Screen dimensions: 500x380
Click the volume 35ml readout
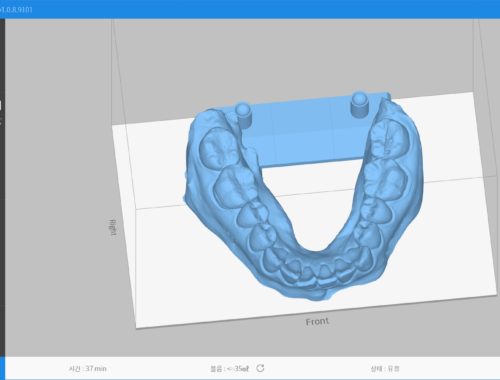[230, 368]
